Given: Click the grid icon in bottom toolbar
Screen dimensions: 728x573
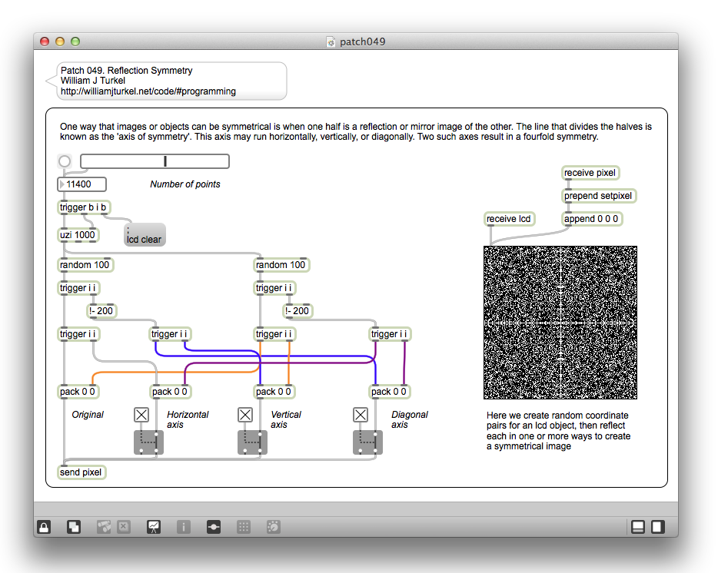Looking at the screenshot, I should [x=244, y=527].
